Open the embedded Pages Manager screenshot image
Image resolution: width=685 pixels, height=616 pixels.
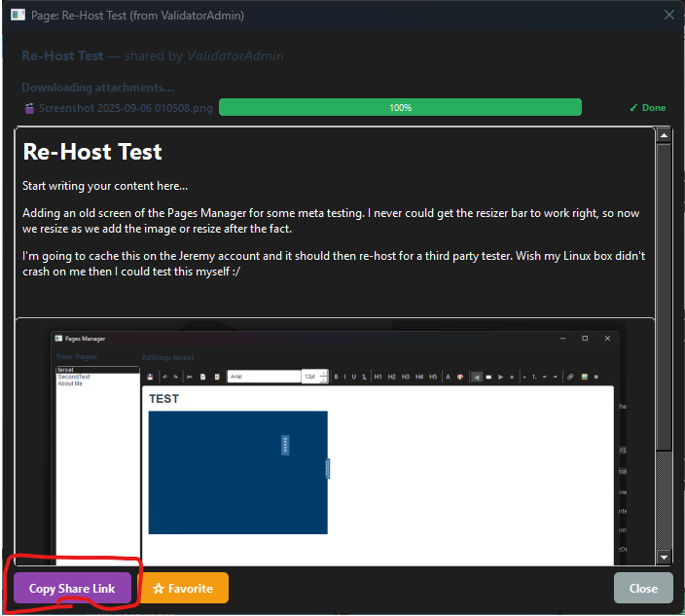tap(335, 443)
